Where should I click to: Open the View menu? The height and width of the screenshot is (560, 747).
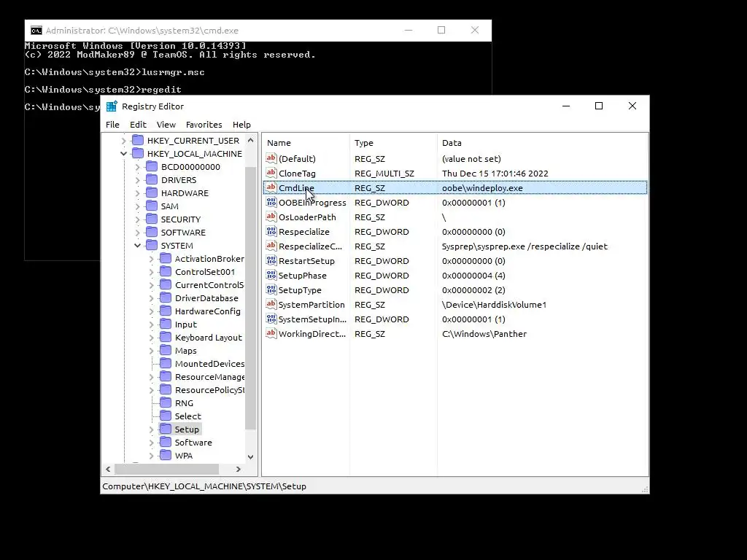(166, 125)
